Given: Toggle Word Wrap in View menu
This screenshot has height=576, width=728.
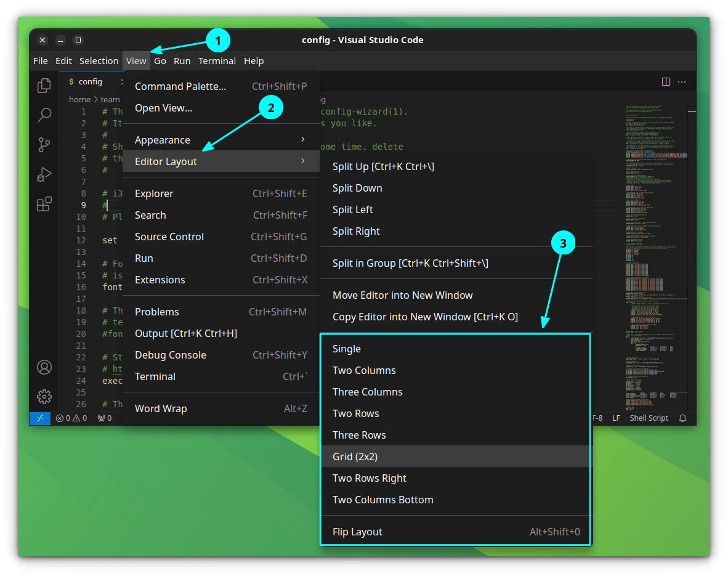Looking at the screenshot, I should click(221, 408).
